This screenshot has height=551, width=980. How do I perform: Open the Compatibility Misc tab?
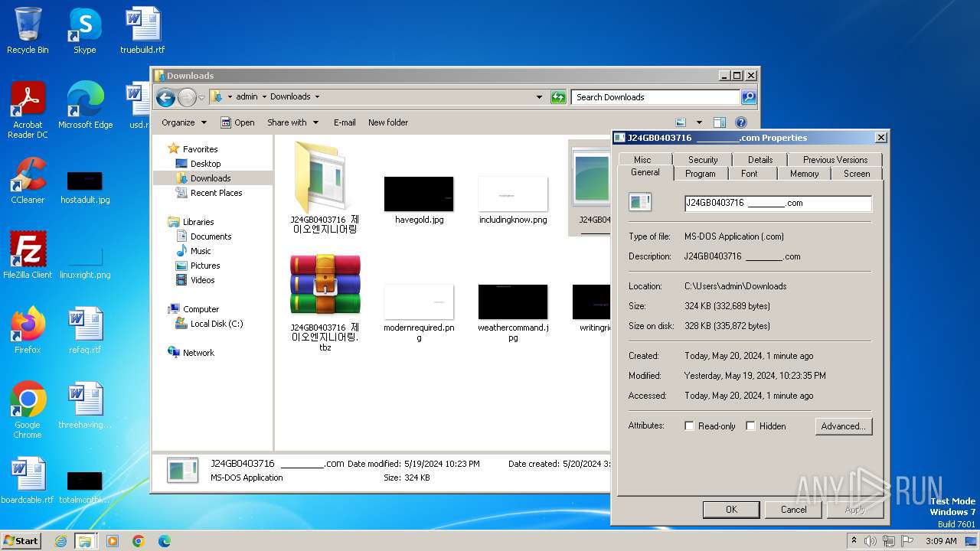(x=642, y=160)
